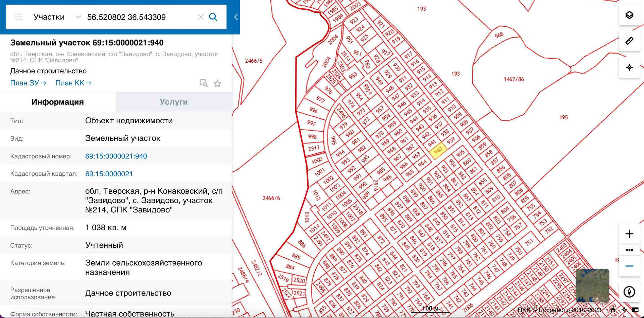This screenshot has height=318, width=644.
Task: Open the hamburger menu in search bar
Action: [x=18, y=17]
